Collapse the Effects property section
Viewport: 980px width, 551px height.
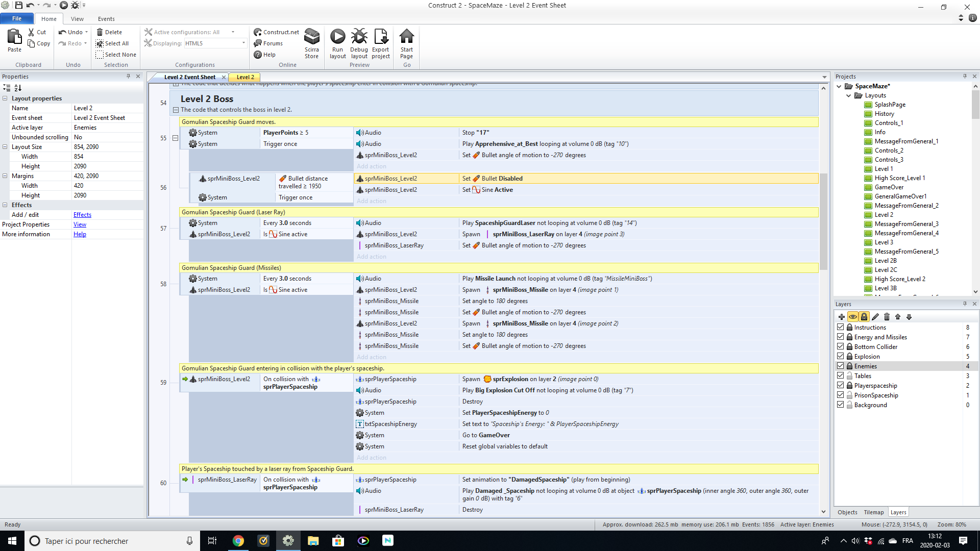tap(5, 205)
